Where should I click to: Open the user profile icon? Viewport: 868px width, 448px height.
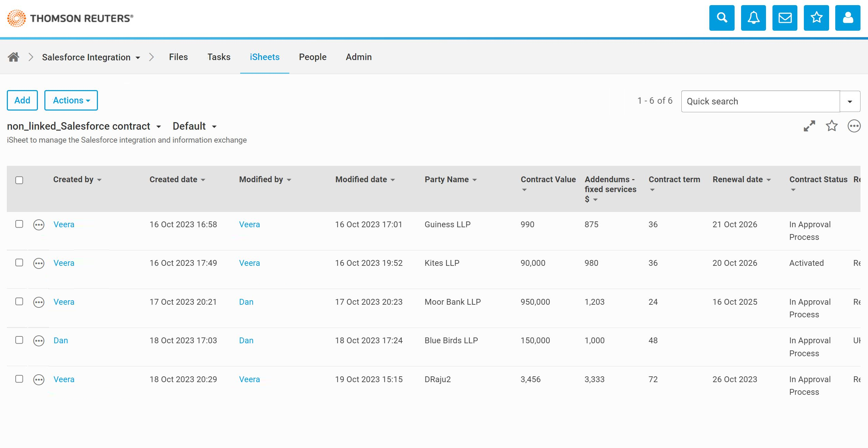click(848, 18)
